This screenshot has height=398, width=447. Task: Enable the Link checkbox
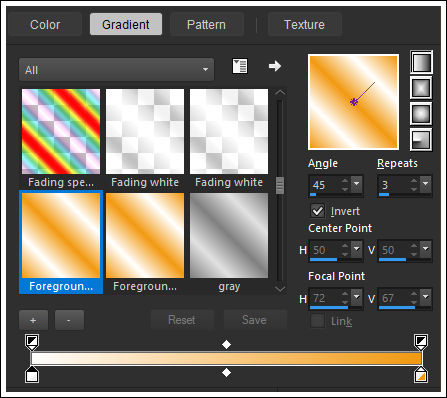coord(317,321)
